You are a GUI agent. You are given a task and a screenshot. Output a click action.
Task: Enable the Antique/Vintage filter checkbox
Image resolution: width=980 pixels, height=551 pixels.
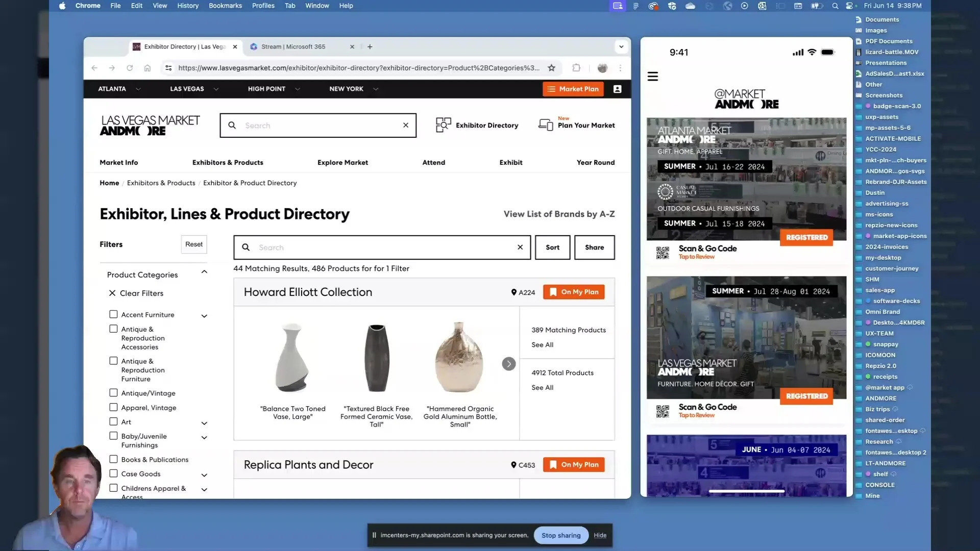click(113, 393)
